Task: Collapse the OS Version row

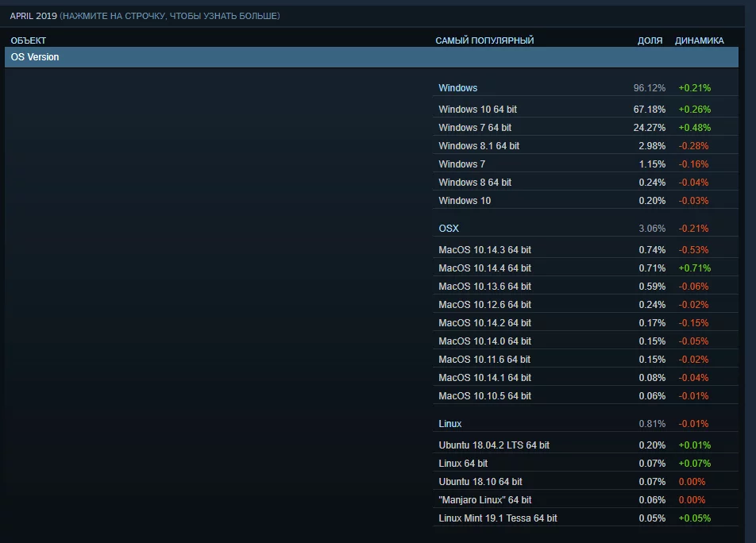Action: point(372,57)
